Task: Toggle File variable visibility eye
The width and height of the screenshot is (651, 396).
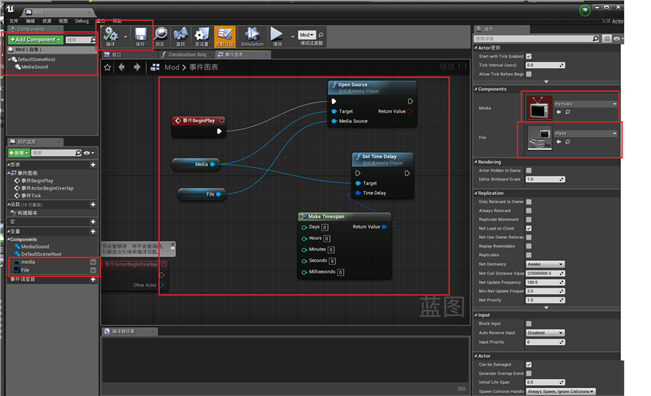Action: pyautogui.click(x=93, y=270)
